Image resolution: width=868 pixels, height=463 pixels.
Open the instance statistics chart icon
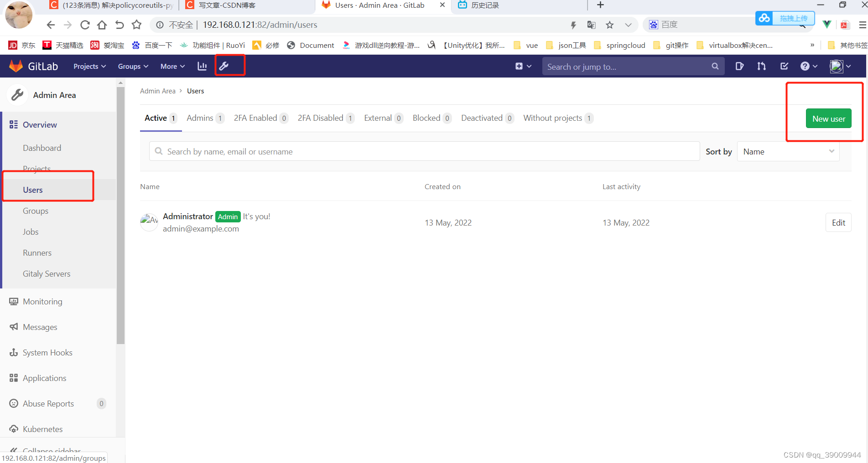[x=202, y=66]
